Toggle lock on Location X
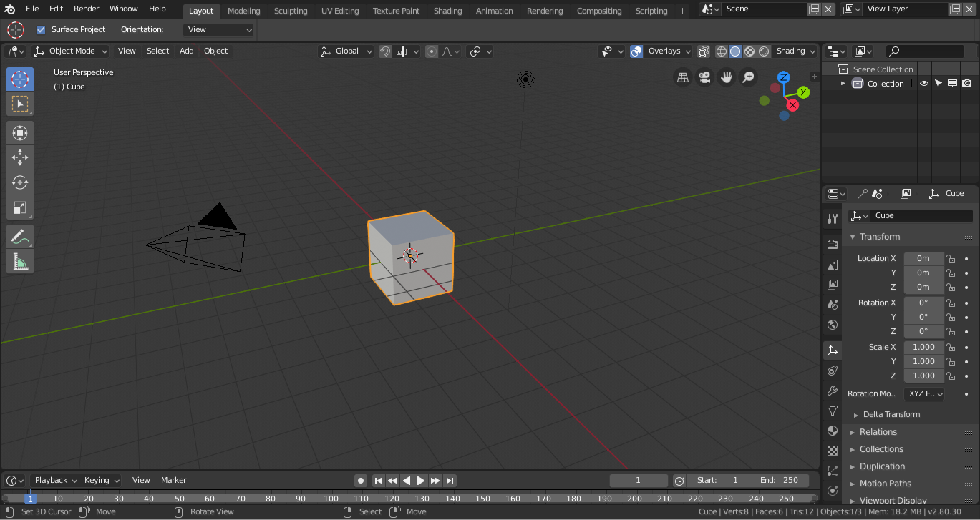The image size is (980, 520). click(x=951, y=258)
